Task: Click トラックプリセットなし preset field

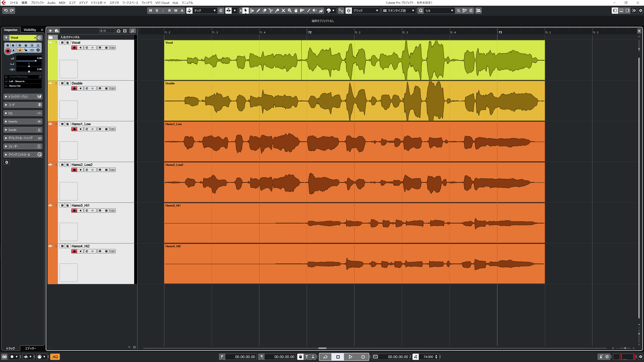Action: pyautogui.click(x=23, y=77)
